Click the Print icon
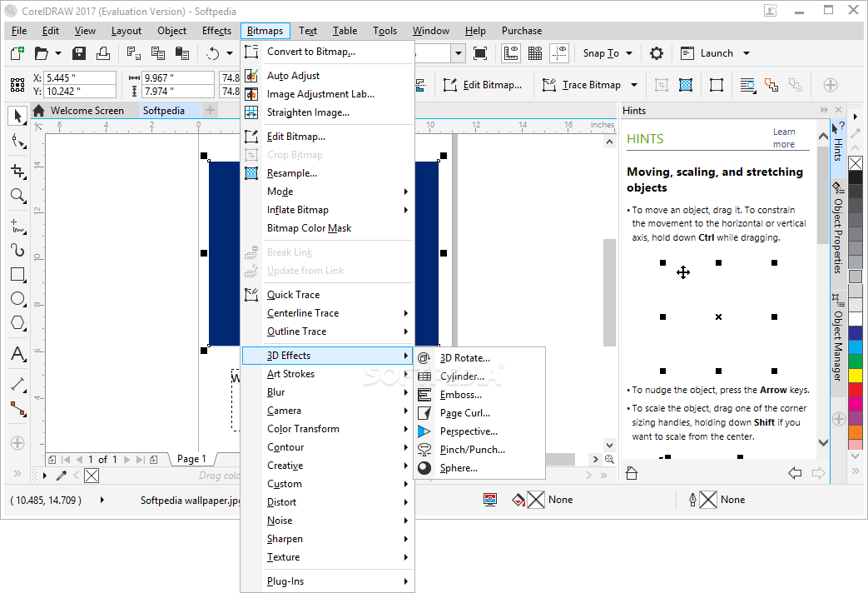This screenshot has width=868, height=593. [103, 53]
